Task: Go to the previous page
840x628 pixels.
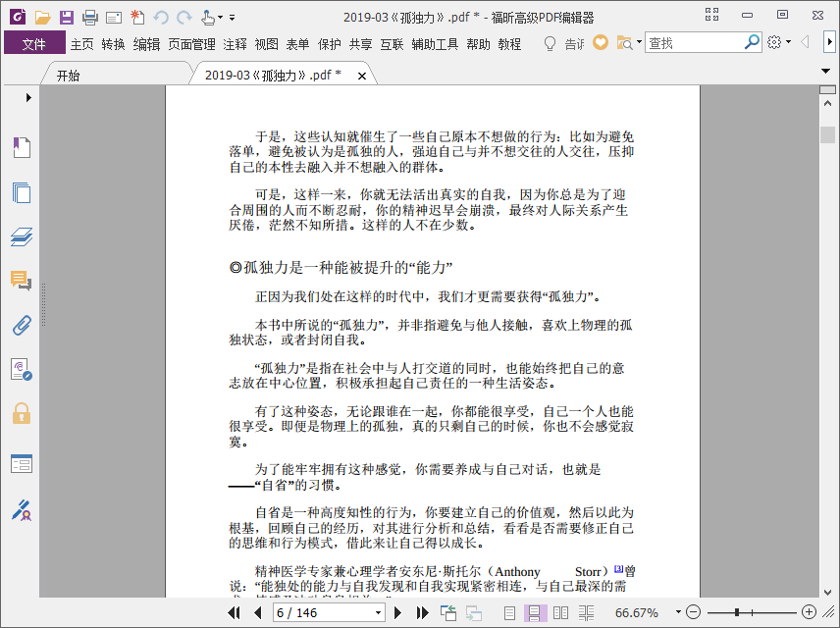Action: (258, 612)
